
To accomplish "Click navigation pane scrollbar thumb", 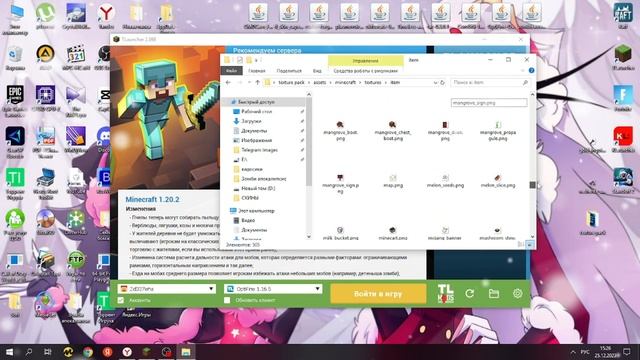I will pyautogui.click(x=309, y=141).
